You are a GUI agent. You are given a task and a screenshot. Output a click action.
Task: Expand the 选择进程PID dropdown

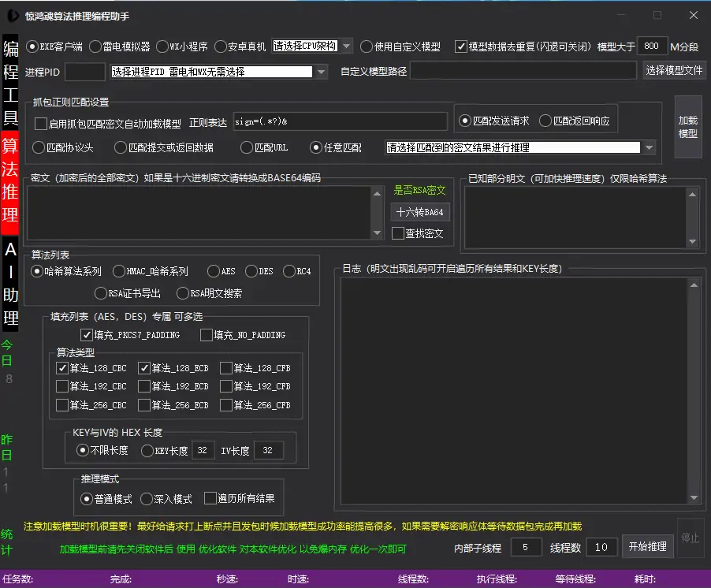click(x=321, y=72)
